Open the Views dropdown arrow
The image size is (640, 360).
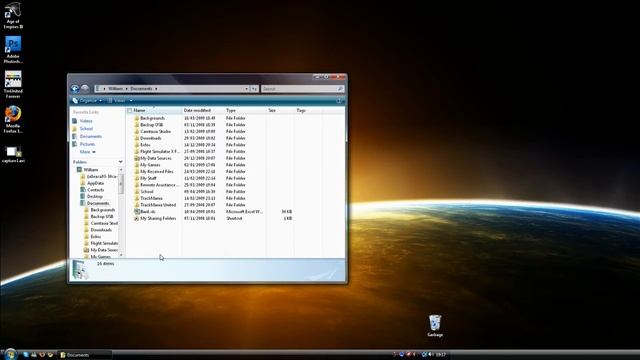pyautogui.click(x=131, y=100)
